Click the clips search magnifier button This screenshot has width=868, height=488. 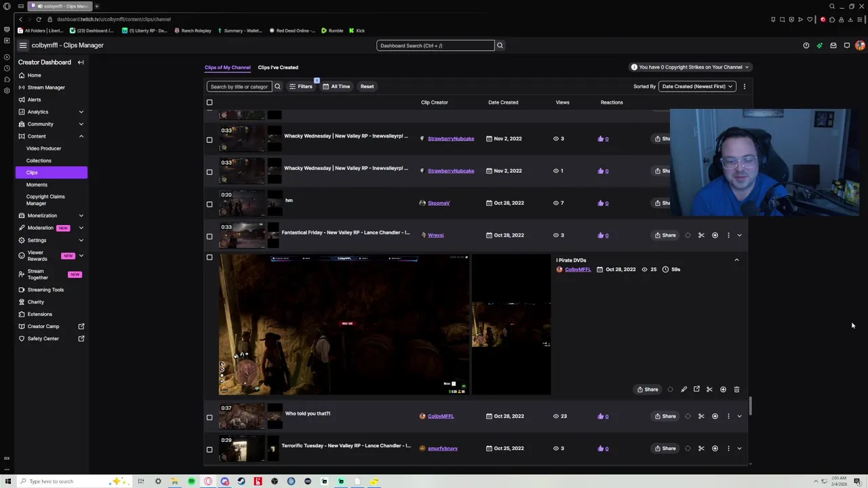pyautogui.click(x=277, y=87)
